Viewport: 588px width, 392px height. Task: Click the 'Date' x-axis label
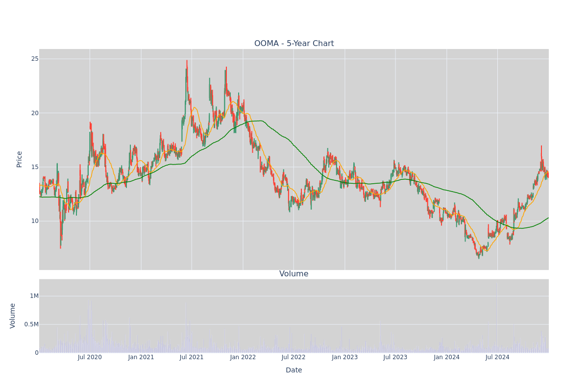[294, 370]
